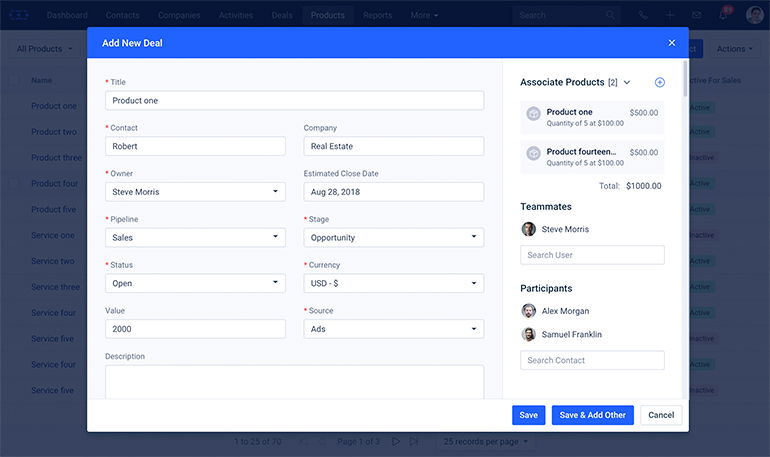The width and height of the screenshot is (770, 457).
Task: Click Total $1000.00 amount
Action: tap(644, 186)
